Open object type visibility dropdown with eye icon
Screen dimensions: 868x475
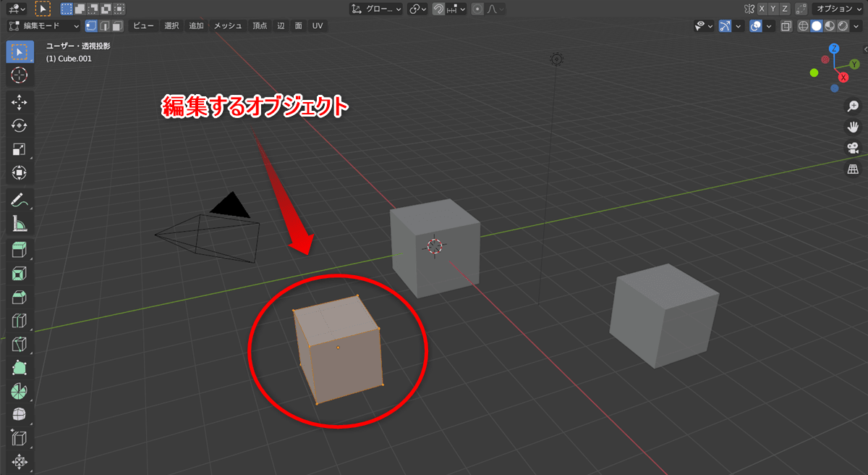click(703, 26)
